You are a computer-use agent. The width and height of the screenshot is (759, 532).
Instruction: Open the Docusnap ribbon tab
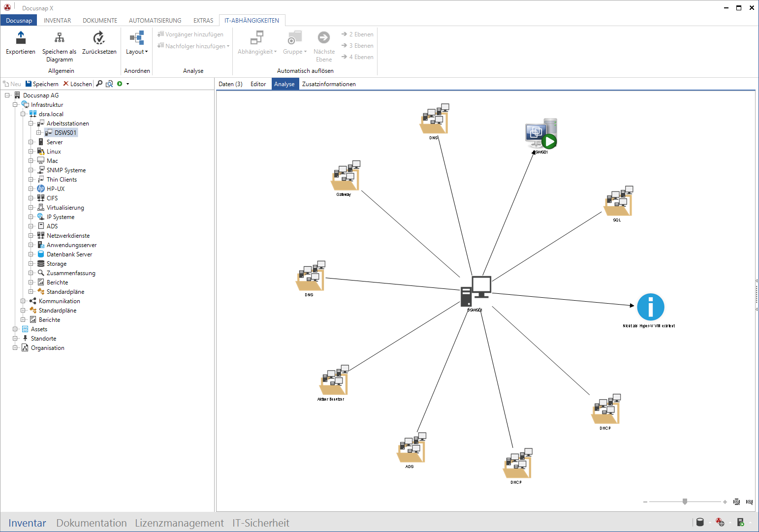19,20
